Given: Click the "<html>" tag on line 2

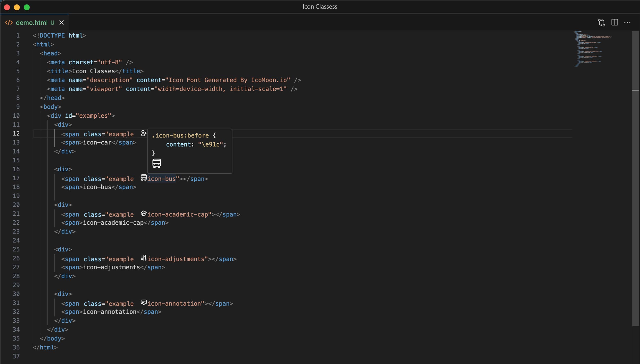Looking at the screenshot, I should tap(43, 45).
